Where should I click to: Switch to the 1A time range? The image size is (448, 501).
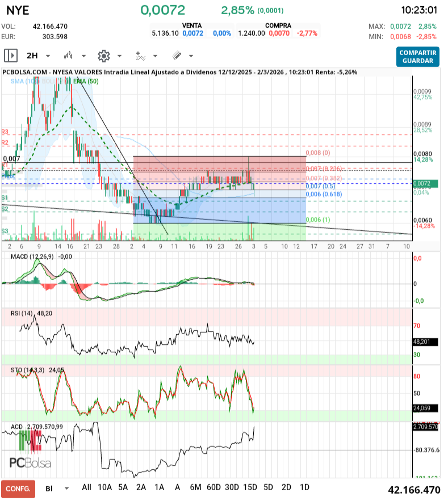(160, 487)
